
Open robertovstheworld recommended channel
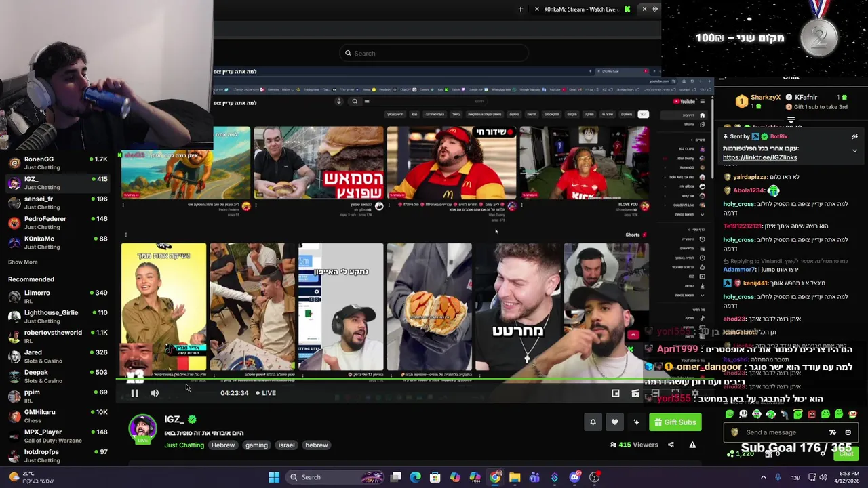pos(58,336)
